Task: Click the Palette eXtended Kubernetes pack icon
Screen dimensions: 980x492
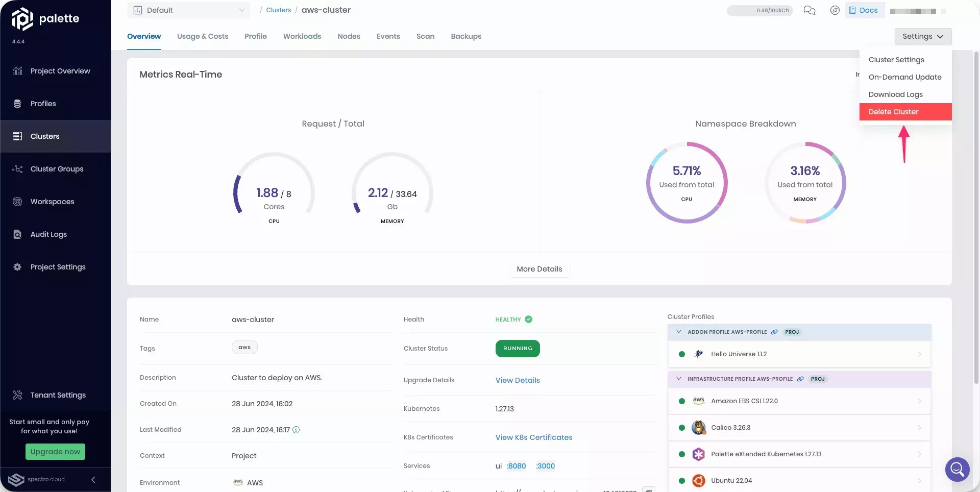Action: (x=699, y=454)
